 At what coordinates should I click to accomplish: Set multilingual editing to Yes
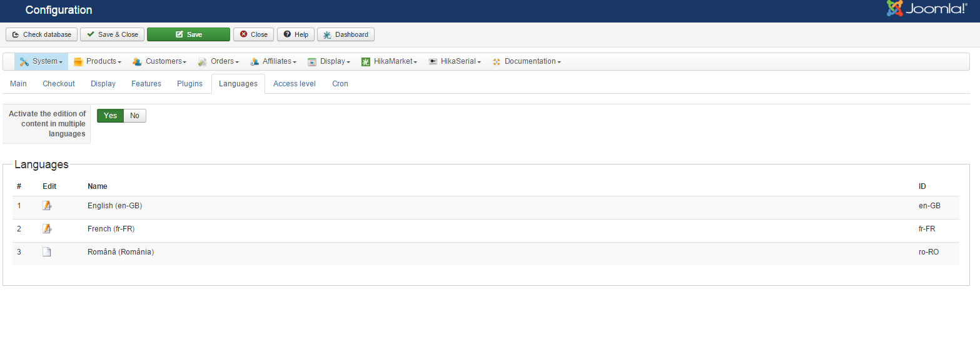[x=111, y=116]
